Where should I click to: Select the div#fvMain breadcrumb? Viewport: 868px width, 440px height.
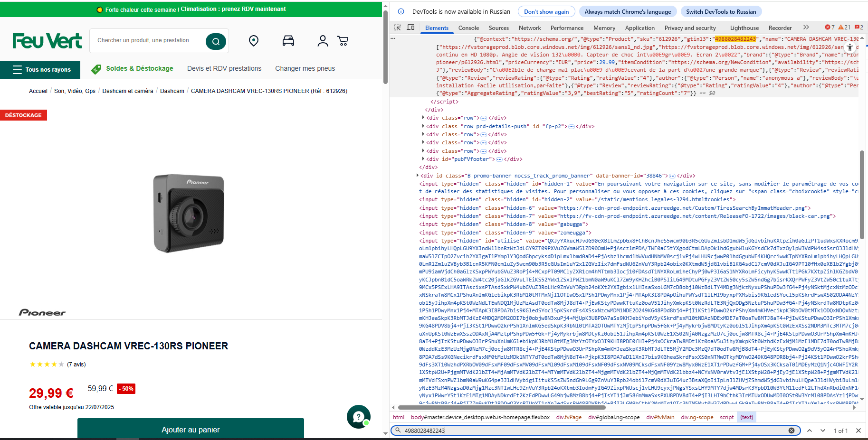(x=660, y=417)
